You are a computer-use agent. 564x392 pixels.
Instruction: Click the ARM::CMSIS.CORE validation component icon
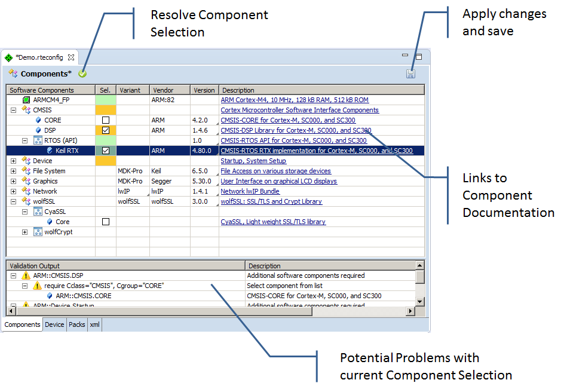(x=50, y=296)
